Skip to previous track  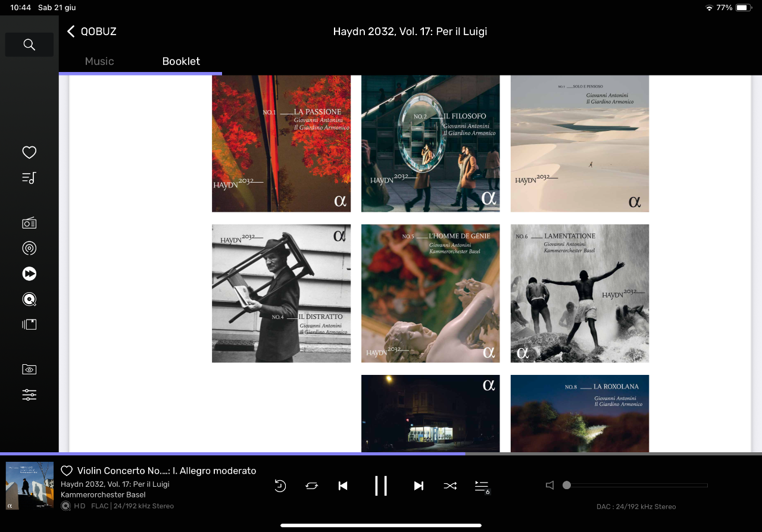(x=343, y=486)
